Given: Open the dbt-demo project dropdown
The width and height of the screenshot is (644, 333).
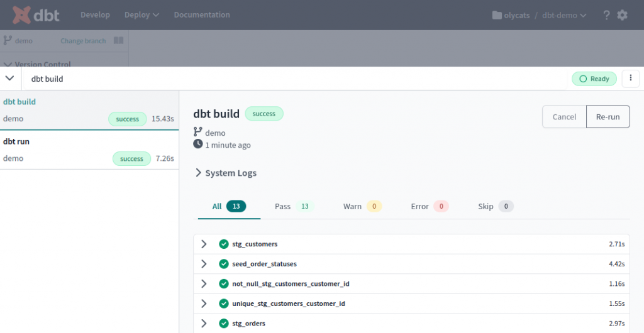Looking at the screenshot, I should [x=564, y=15].
